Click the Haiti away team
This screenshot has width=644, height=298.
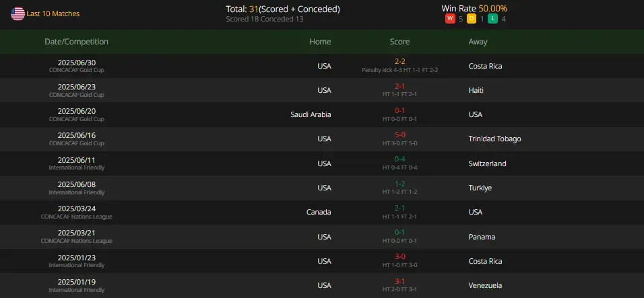(x=476, y=90)
